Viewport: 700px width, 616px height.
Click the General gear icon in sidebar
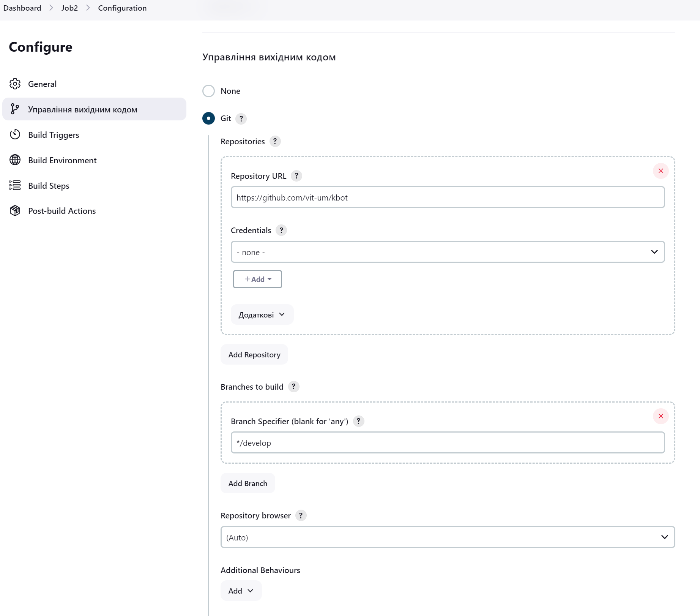click(15, 84)
